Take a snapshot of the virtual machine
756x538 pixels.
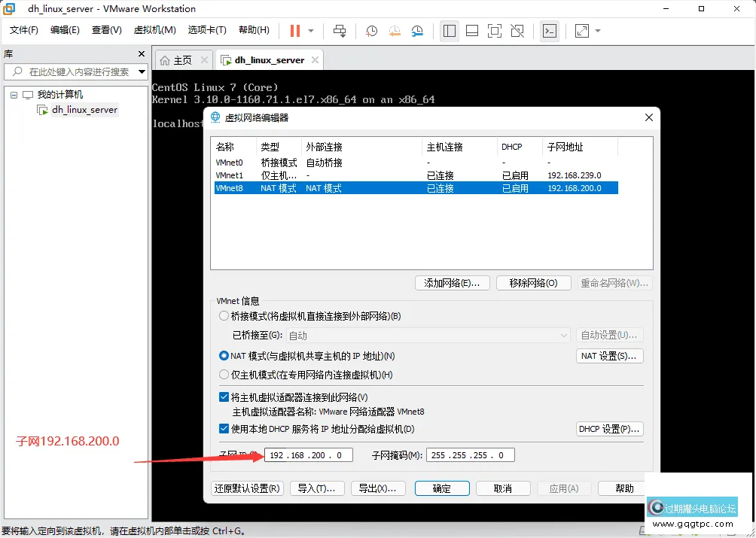click(x=370, y=31)
